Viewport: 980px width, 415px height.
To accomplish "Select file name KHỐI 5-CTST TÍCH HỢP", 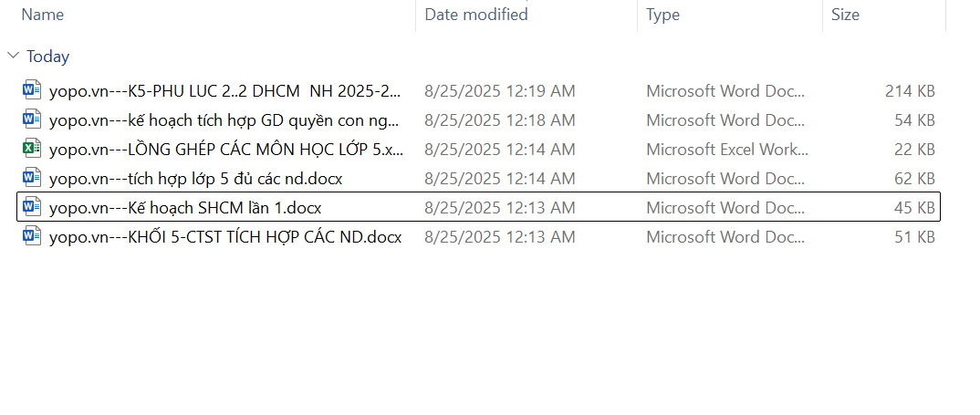I will [225, 237].
